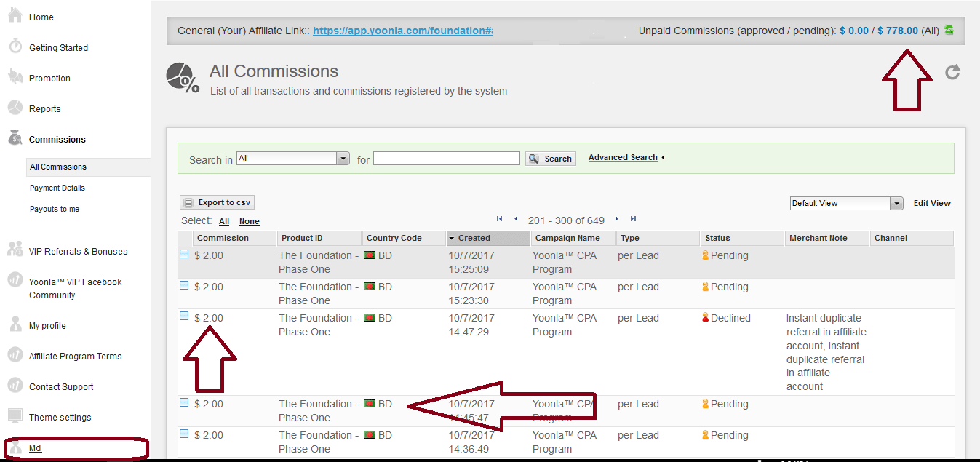Click the VIP Referrals people icon
This screenshot has width=980, height=462.
click(x=15, y=250)
